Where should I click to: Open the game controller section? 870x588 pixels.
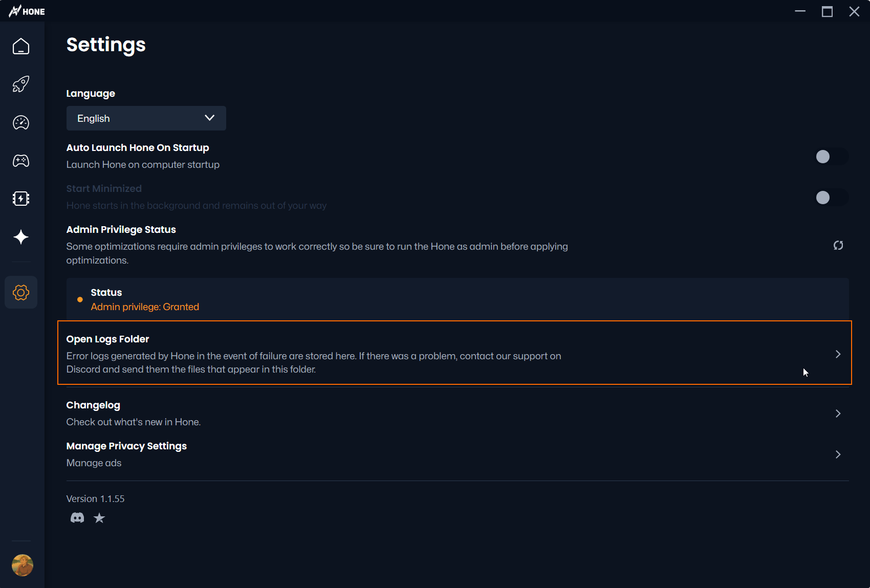[x=21, y=161]
